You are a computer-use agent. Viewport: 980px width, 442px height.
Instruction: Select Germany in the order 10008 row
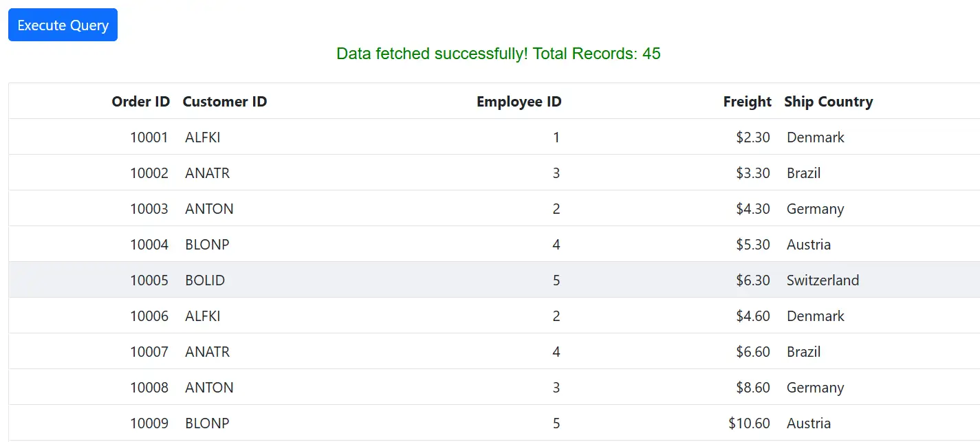[816, 388]
